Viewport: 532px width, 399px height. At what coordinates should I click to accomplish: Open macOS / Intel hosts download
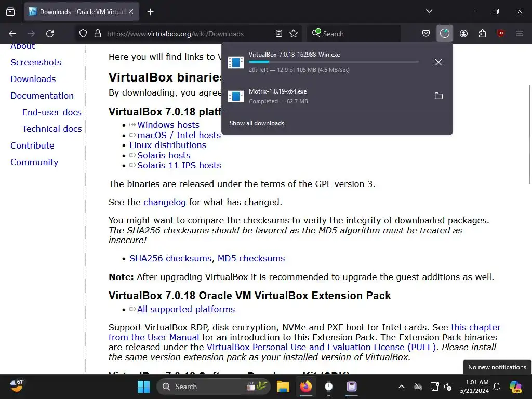179,135
